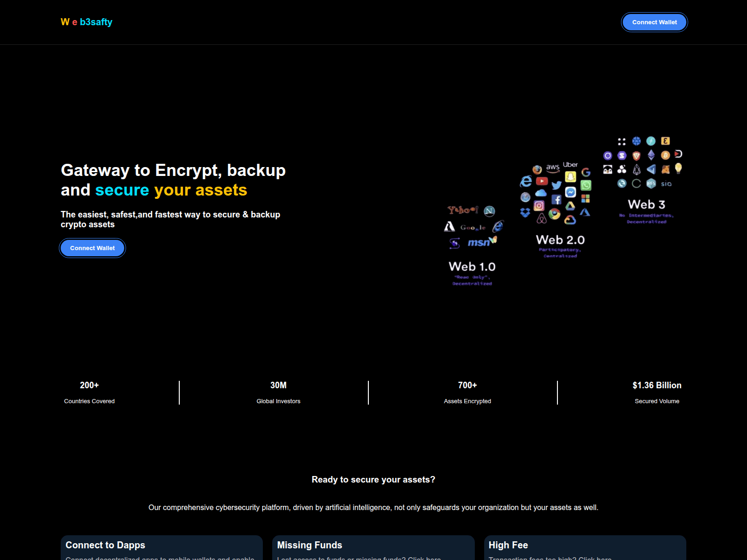The height and width of the screenshot is (560, 747).
Task: Click the Dropbox icon
Action: 525,213
